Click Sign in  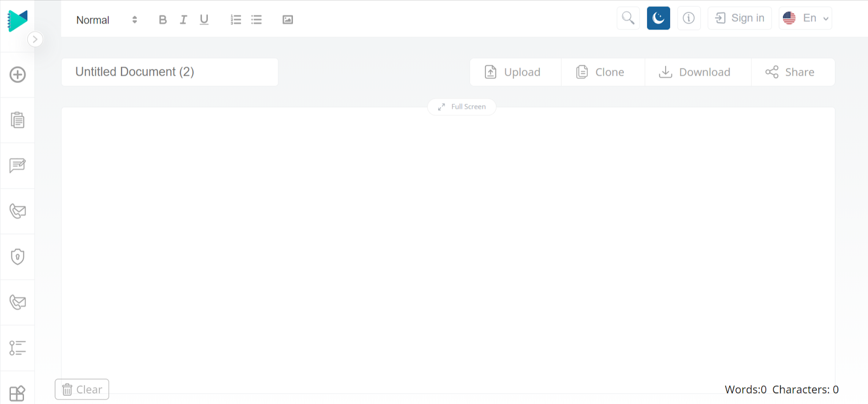click(740, 18)
